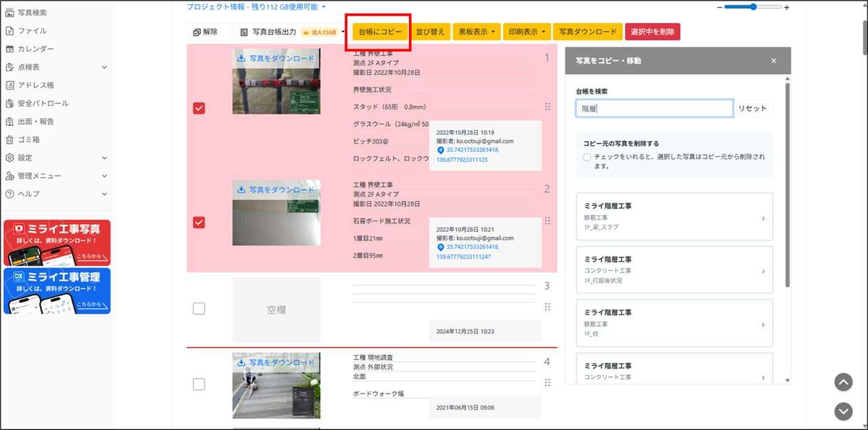Adjust the zoom slider at top right
The image size is (868, 430).
pyautogui.click(x=753, y=7)
